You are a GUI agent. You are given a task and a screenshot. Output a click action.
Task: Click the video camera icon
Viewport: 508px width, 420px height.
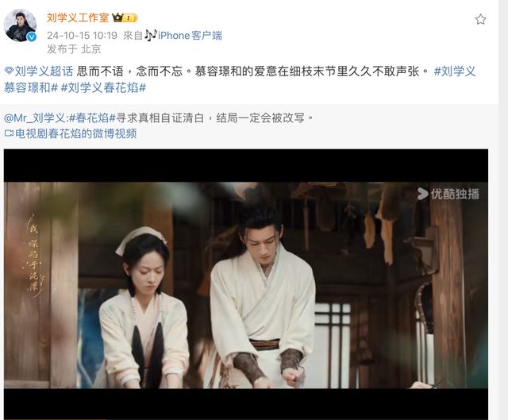tap(9, 133)
